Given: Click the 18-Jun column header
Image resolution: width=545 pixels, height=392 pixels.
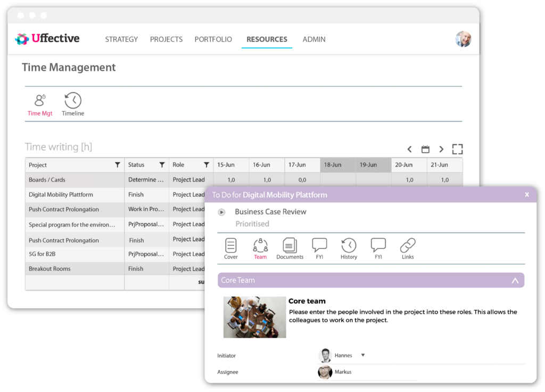Looking at the screenshot, I should coord(338,165).
